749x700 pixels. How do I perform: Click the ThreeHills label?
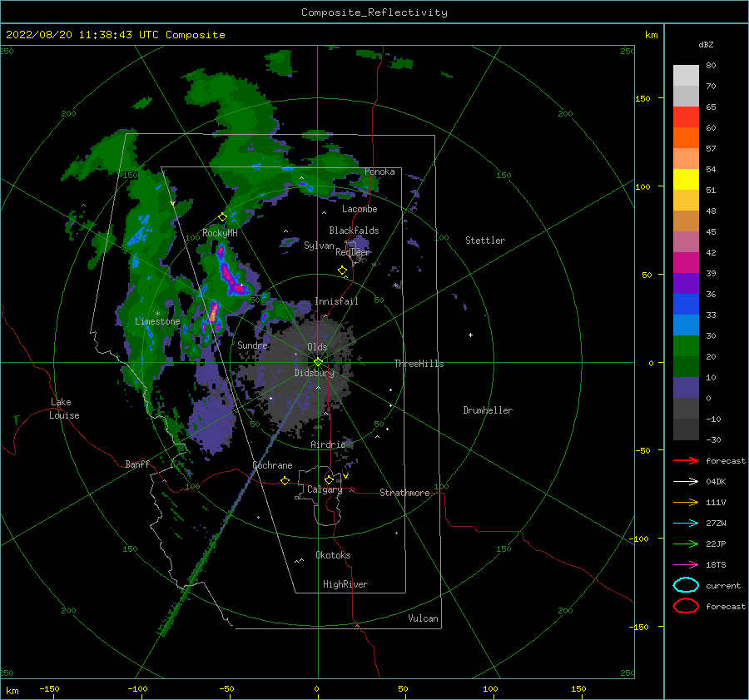[419, 364]
